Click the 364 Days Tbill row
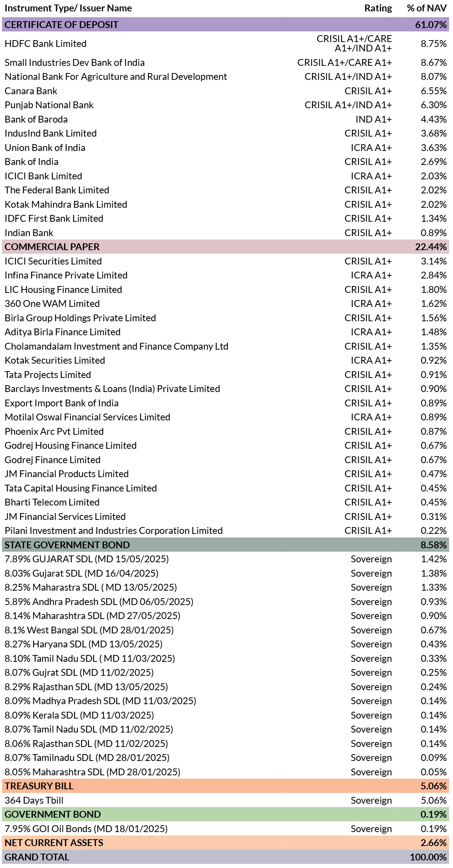The image size is (453, 868). 226,800
